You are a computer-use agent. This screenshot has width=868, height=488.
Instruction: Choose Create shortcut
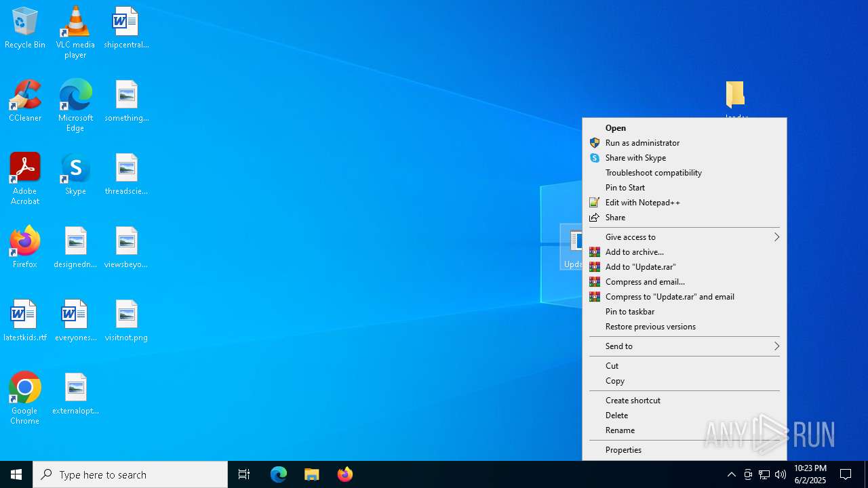[x=684, y=401]
